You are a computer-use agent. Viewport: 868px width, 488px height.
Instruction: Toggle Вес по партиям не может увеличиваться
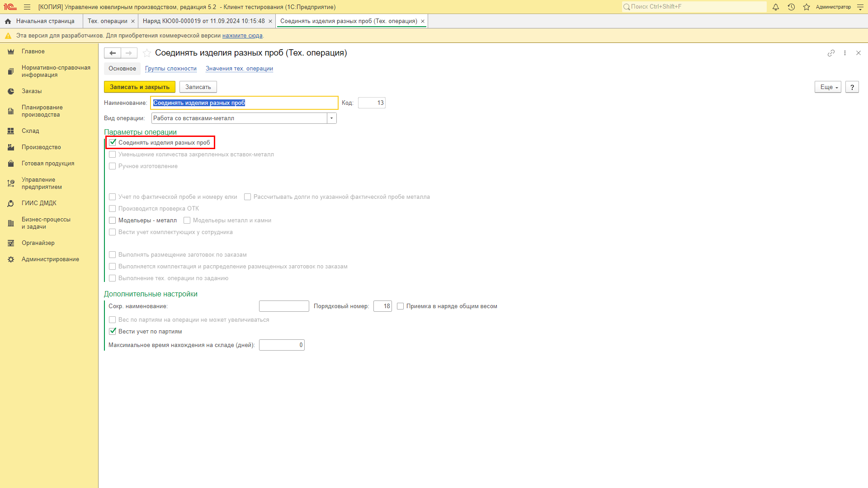coord(113,320)
